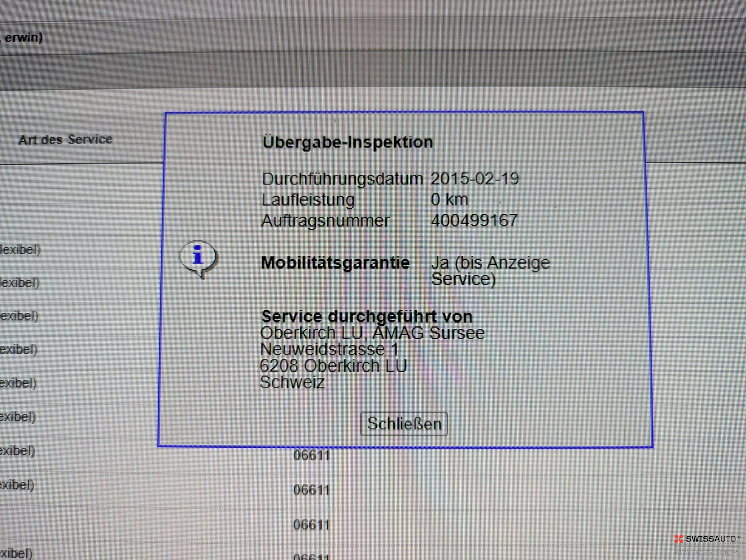
Task: Click the Neuweidstrasse 1 address line
Action: tap(329, 349)
